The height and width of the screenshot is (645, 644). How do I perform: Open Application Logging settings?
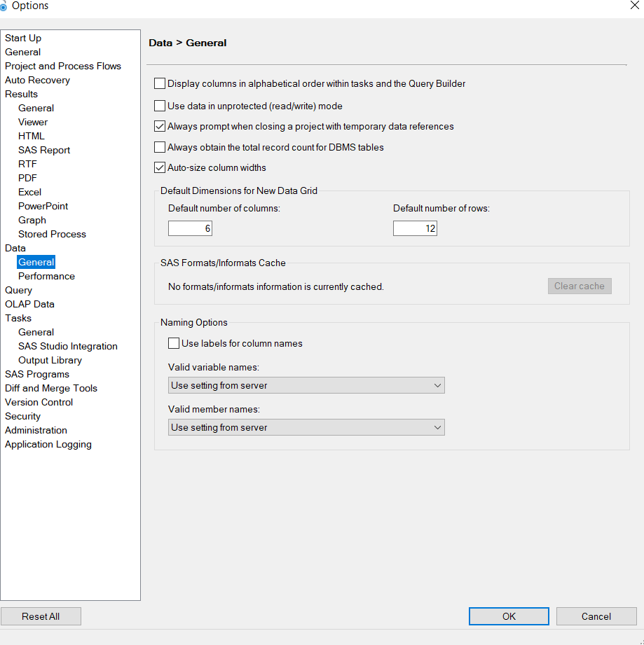click(48, 444)
